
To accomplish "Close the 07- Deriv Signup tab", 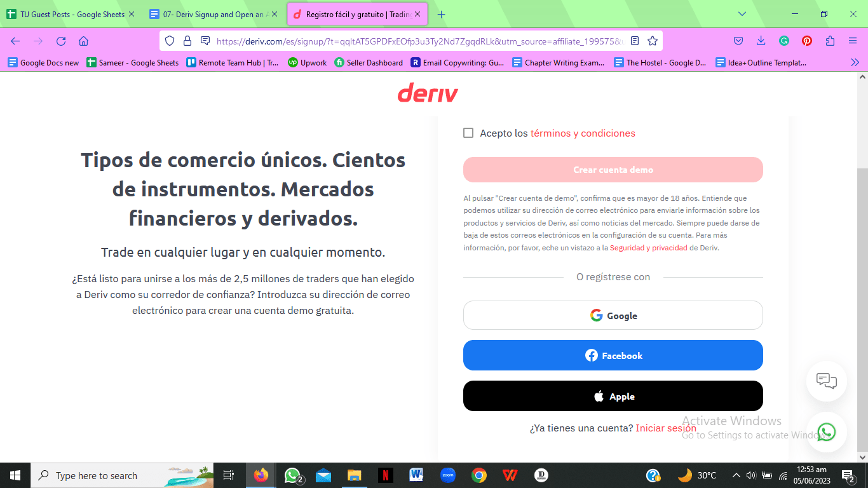I will (275, 14).
